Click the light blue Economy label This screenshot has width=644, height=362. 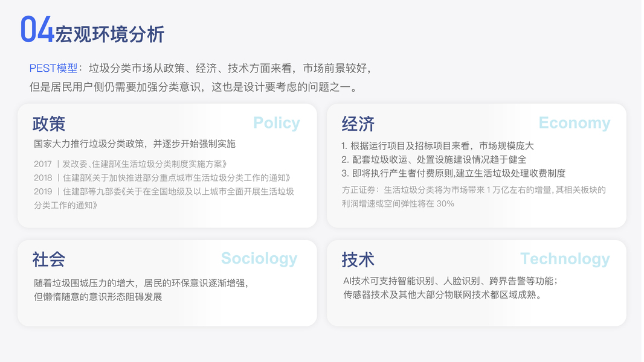574,123
